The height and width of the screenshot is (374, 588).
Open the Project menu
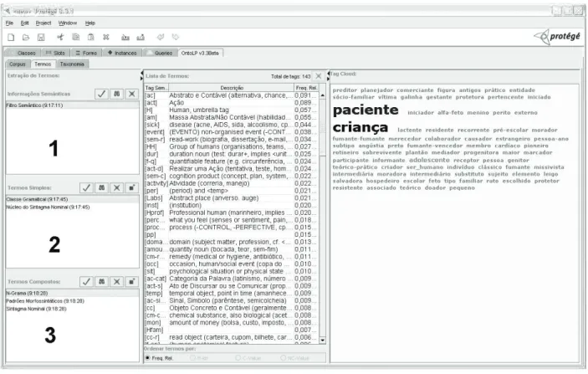pyautogui.click(x=43, y=23)
